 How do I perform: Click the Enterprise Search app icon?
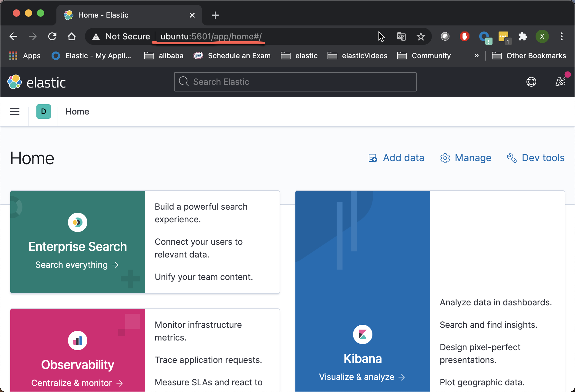(78, 222)
